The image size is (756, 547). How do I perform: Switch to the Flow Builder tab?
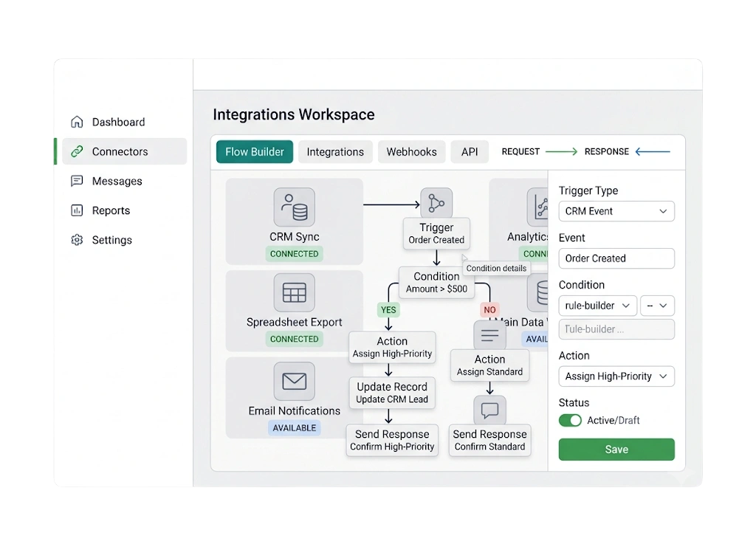[x=255, y=152]
